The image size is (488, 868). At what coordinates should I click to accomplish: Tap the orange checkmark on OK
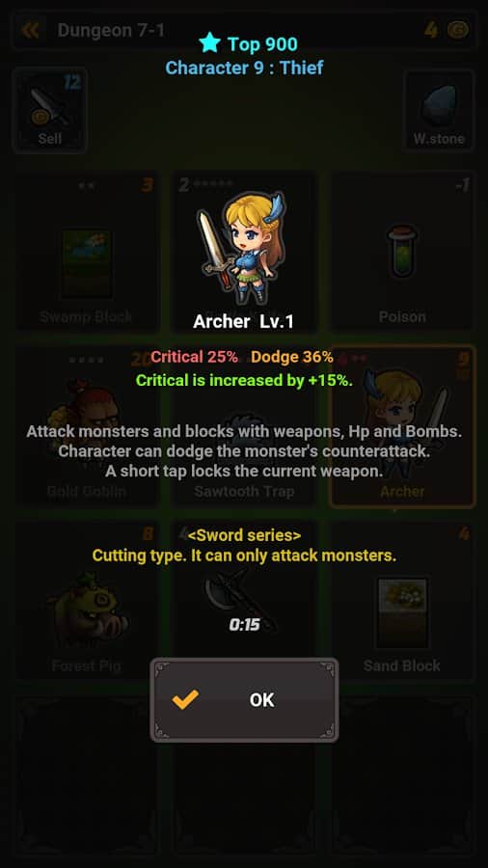[x=185, y=700]
